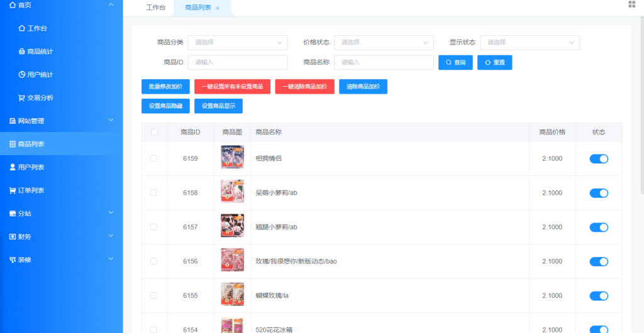Click the 批量修改加价 button
644x333 pixels.
tap(165, 87)
